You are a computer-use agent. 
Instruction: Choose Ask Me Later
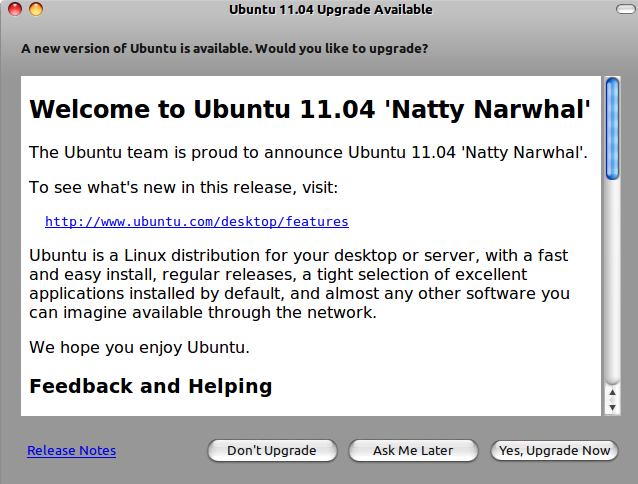(413, 451)
